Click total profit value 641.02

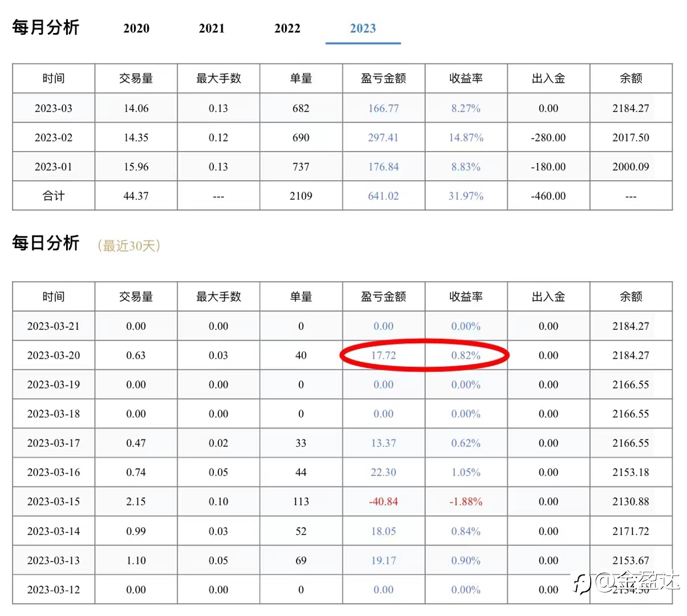tap(384, 196)
